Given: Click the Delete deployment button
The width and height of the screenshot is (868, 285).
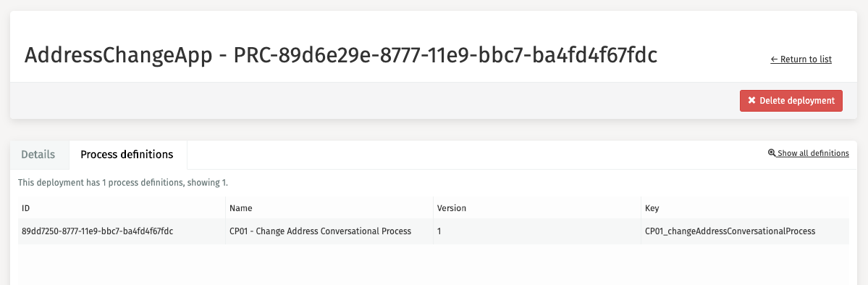Looking at the screenshot, I should (791, 101).
